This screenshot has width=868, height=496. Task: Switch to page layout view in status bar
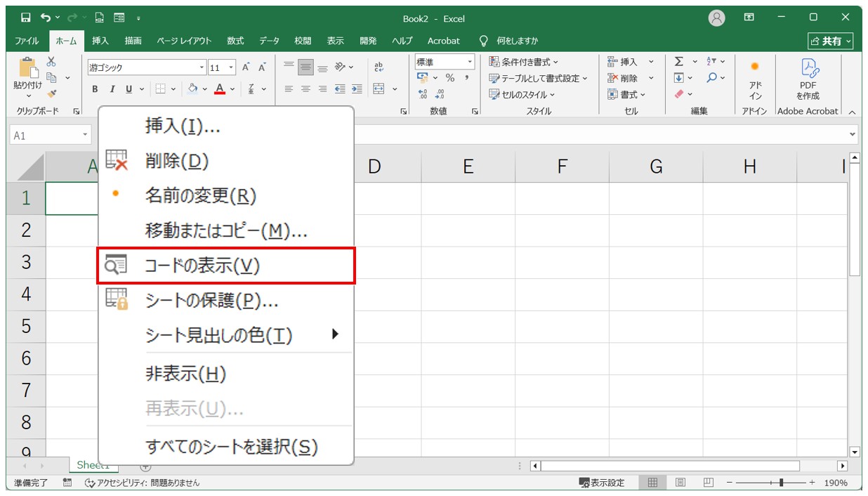coord(680,483)
